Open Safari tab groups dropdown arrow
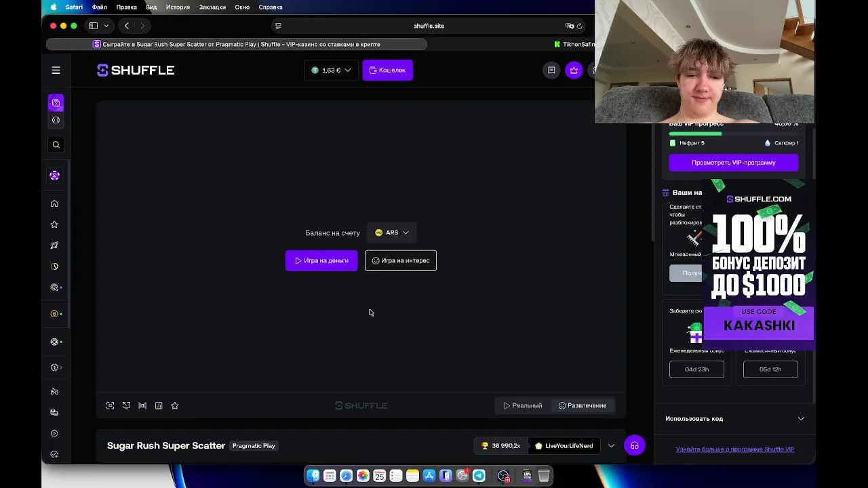868x488 pixels. coord(106,26)
